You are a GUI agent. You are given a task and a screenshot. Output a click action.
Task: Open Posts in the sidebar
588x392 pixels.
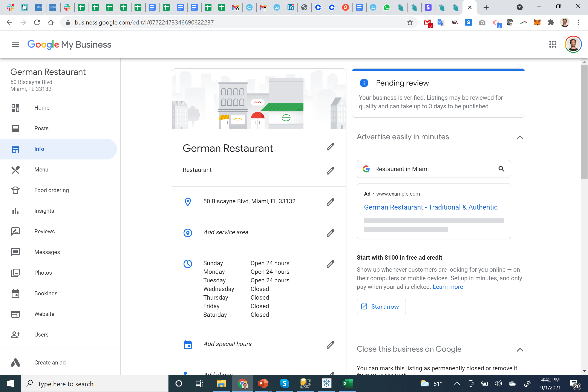58,128
